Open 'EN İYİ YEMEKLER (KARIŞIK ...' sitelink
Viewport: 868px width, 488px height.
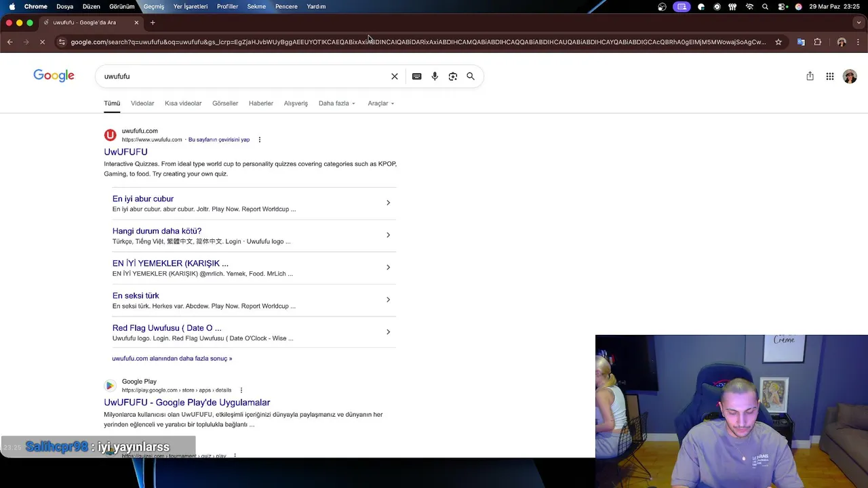point(170,263)
